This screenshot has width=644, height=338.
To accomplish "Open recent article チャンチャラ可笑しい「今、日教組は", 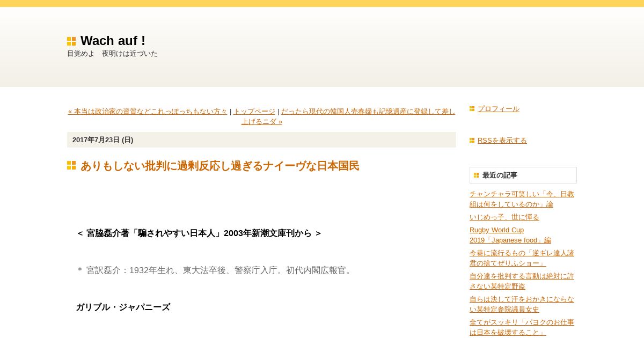I will [522, 199].
